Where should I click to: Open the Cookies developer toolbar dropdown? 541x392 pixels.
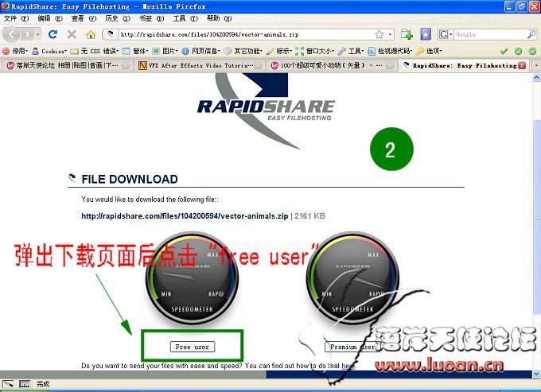click(49, 51)
